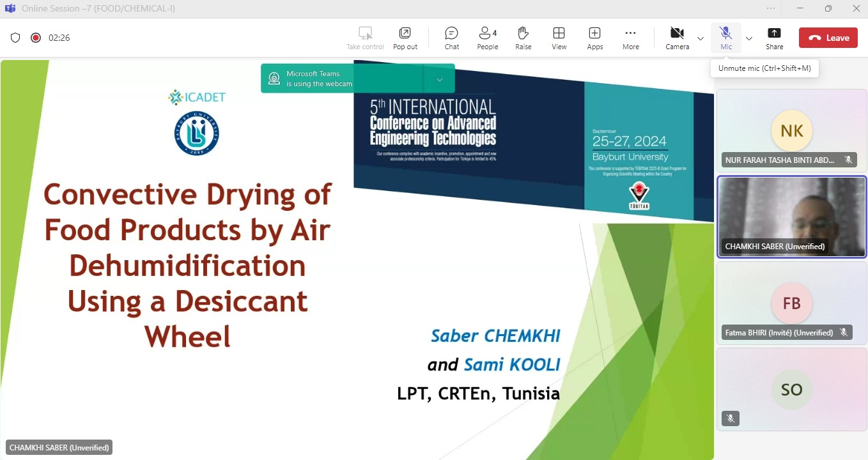Show the People participants list

(487, 38)
